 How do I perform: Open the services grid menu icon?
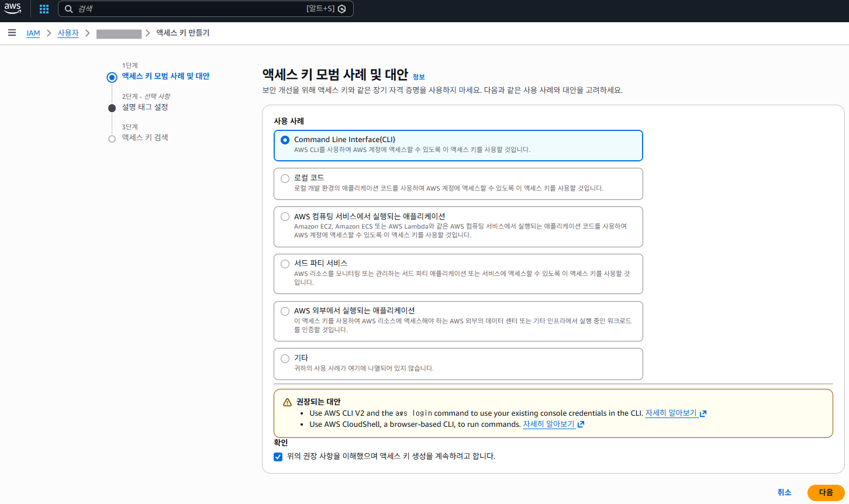tap(44, 9)
